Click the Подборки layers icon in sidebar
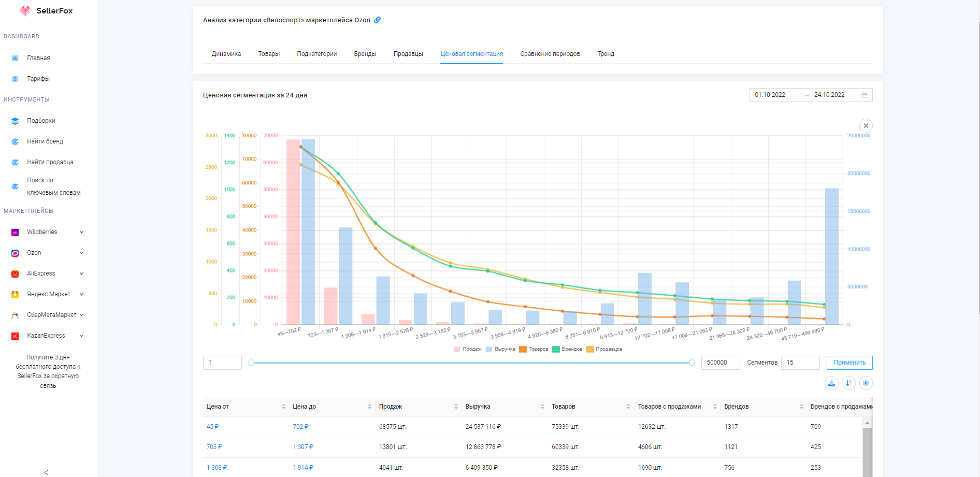The height and width of the screenshot is (477, 980). [x=15, y=121]
